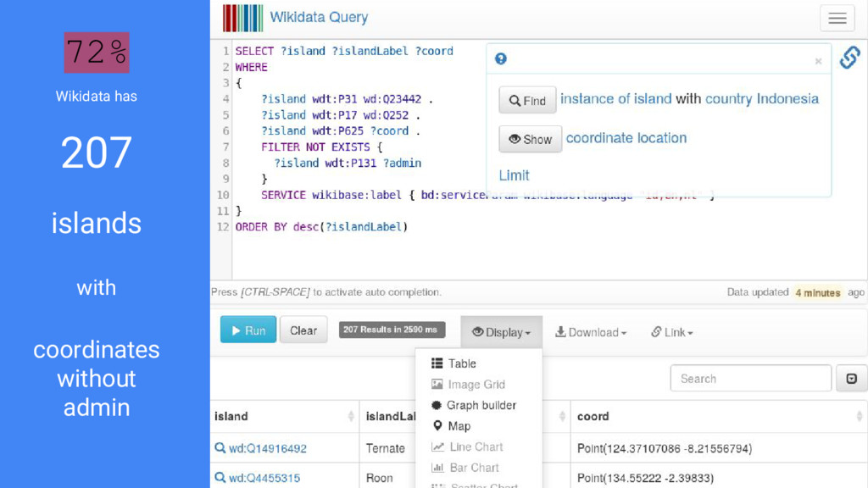Click the query helper question mark icon
The image size is (868, 488).
pos(500,58)
